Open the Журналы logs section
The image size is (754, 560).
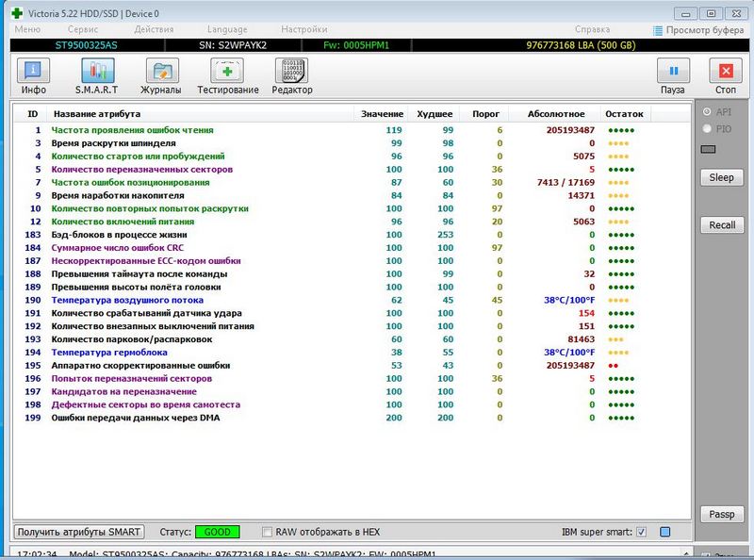(x=162, y=76)
